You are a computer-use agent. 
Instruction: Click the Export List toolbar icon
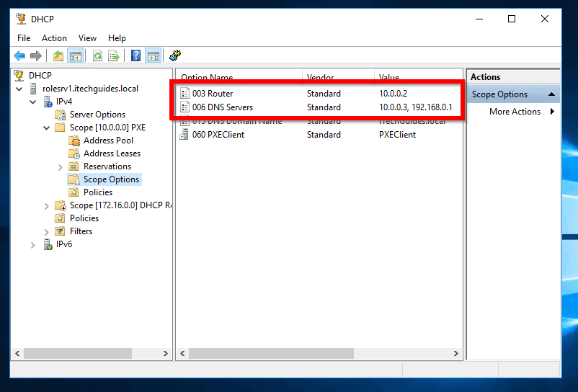114,56
